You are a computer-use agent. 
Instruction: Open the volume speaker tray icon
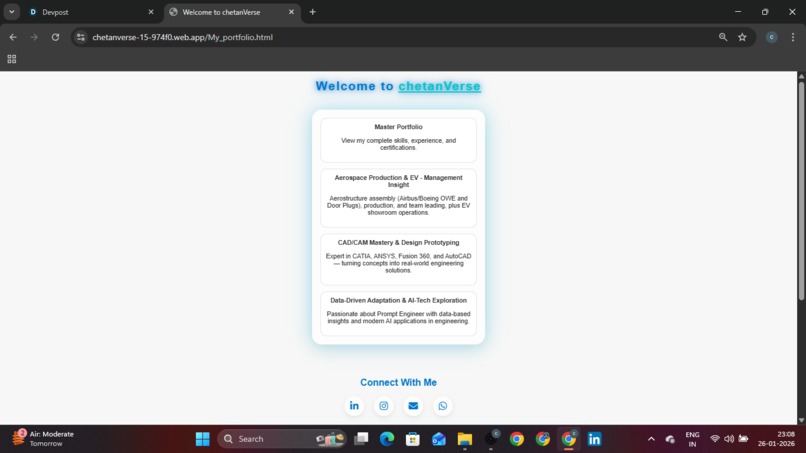point(729,439)
